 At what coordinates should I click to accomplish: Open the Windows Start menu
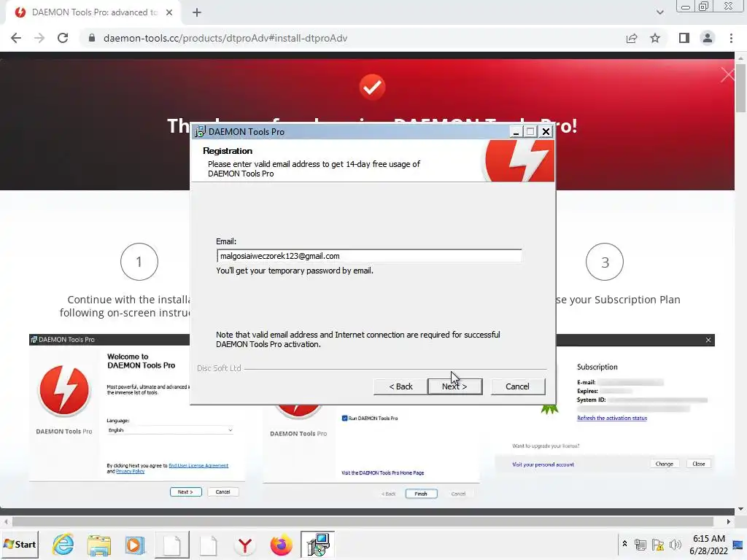tap(20, 544)
